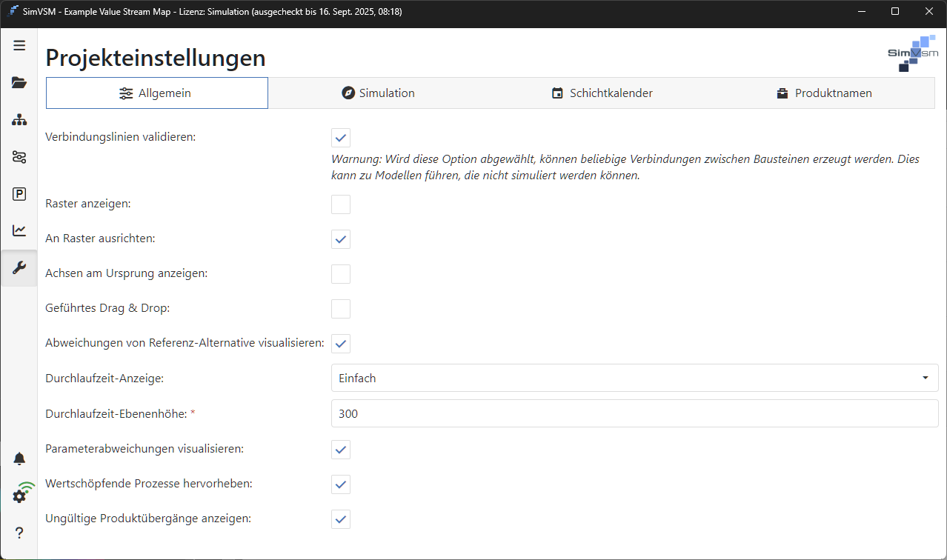The width and height of the screenshot is (947, 560).
Task: Click the Durchlaufzeit-Ebenenhöhe input field
Action: click(x=634, y=413)
